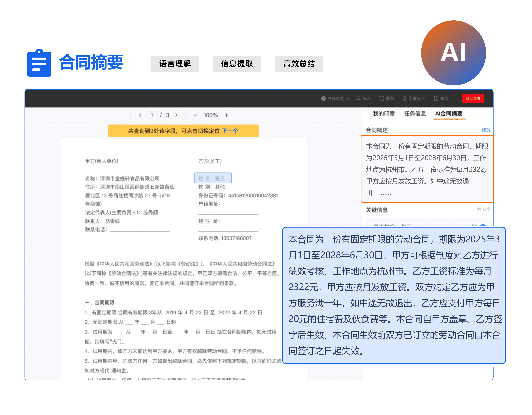Switch to the 我的印章 tab
Viewport: 532px width, 415px height.
tap(384, 113)
